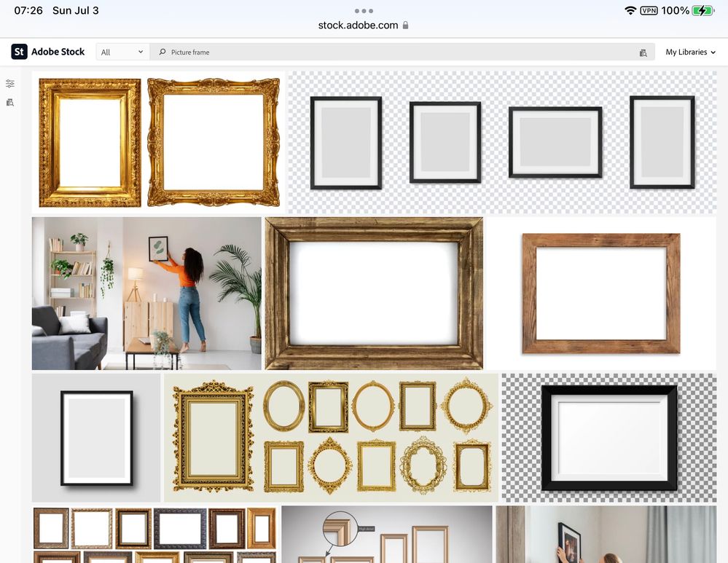
Task: Search by image using the camera icon
Action: [x=642, y=52]
